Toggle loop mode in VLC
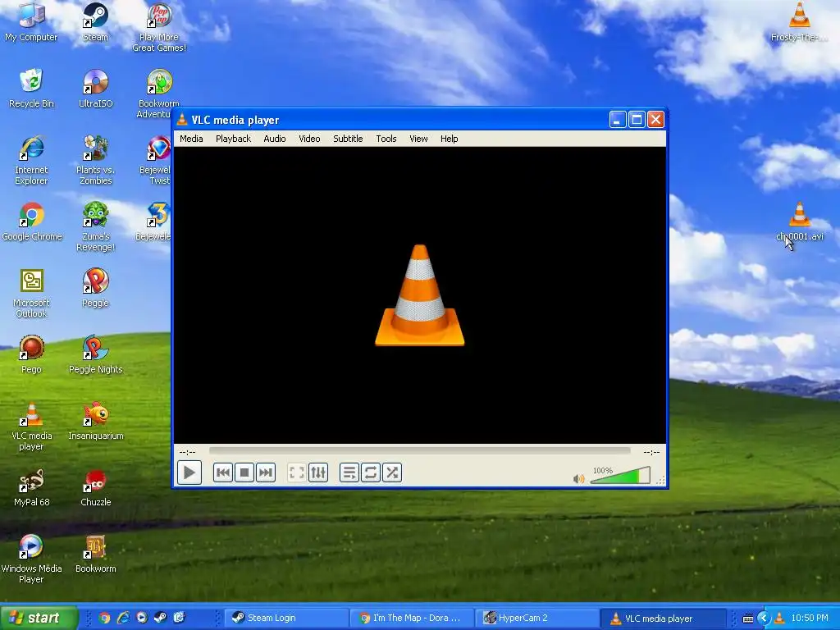The height and width of the screenshot is (630, 840). coord(371,472)
